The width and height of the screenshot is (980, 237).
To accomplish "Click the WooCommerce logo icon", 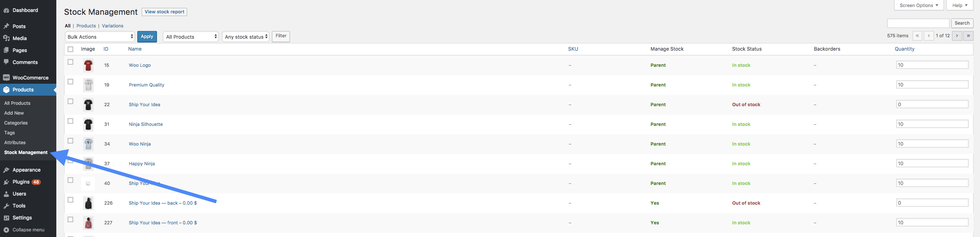I will 6,77.
